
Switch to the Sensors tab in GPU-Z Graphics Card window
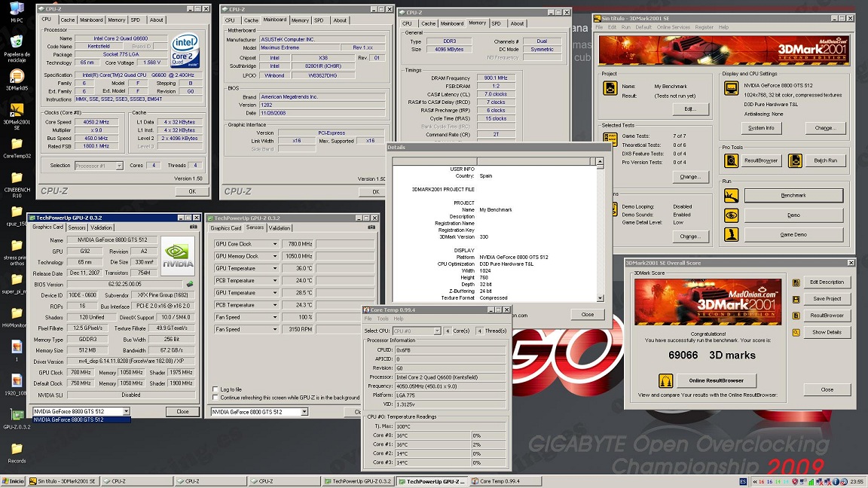coord(77,227)
